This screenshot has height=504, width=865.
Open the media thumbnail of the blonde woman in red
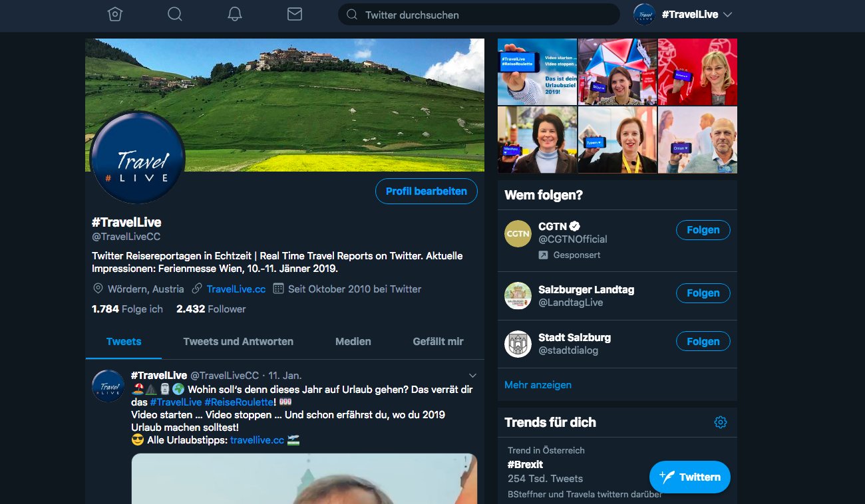[x=697, y=72]
